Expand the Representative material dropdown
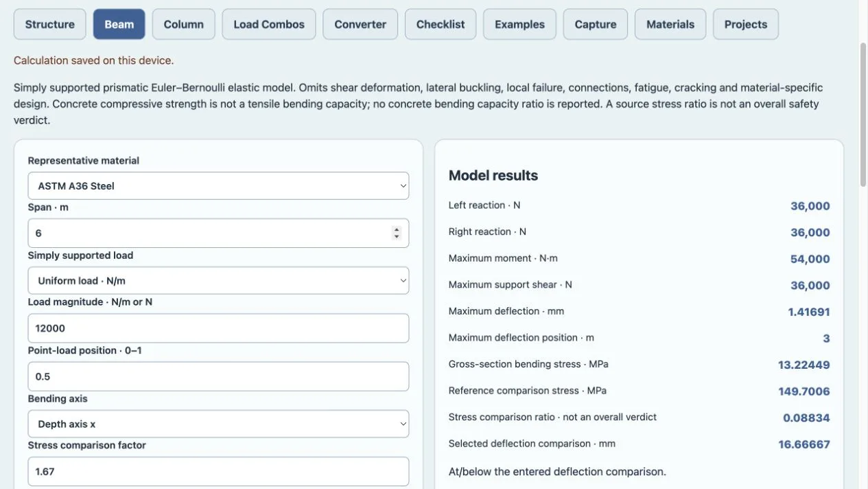Image resolution: width=868 pixels, height=489 pixels. click(218, 185)
